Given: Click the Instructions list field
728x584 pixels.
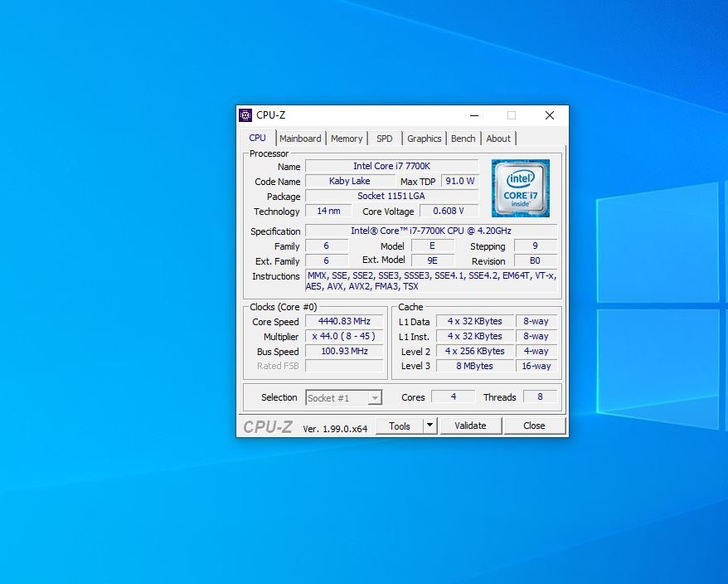Looking at the screenshot, I should coord(431,280).
